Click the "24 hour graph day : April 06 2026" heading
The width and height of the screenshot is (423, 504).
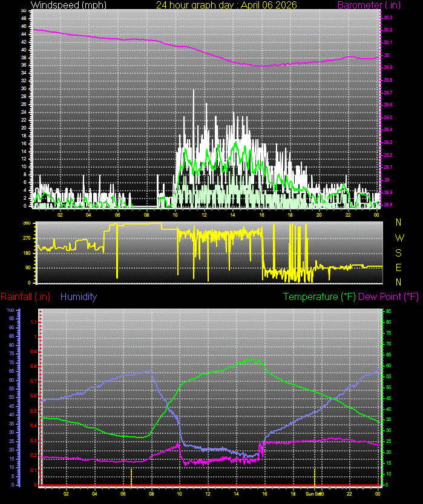click(x=226, y=5)
